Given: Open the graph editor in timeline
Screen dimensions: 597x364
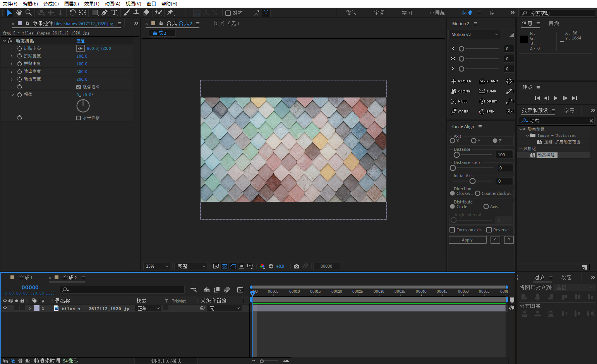Looking at the screenshot, I should 240,290.
